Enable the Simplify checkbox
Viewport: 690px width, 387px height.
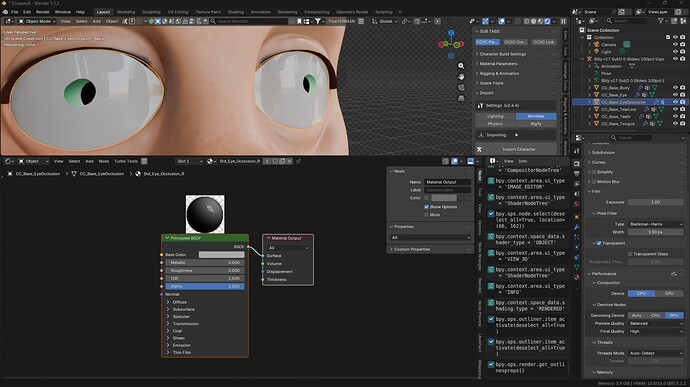tap(594, 172)
